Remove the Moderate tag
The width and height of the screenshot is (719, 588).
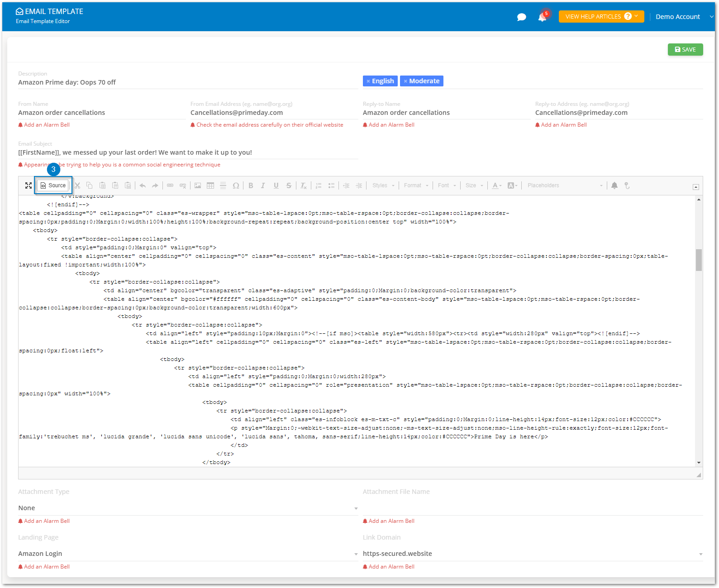[x=405, y=81]
